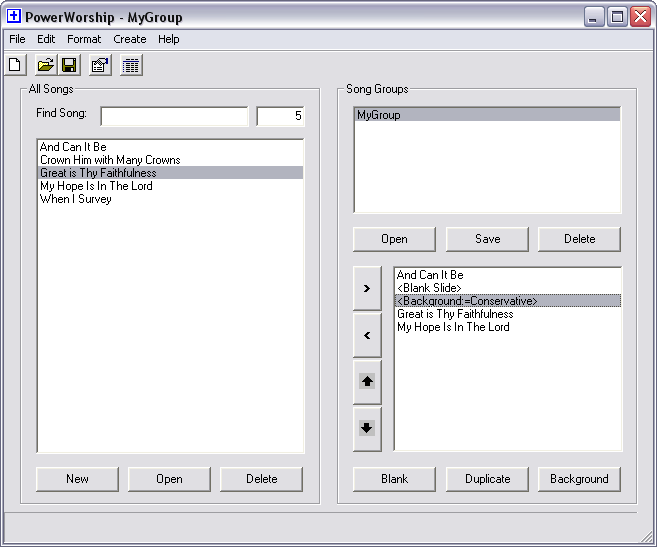Click Open button under All Songs list
The image size is (657, 547).
click(x=169, y=479)
